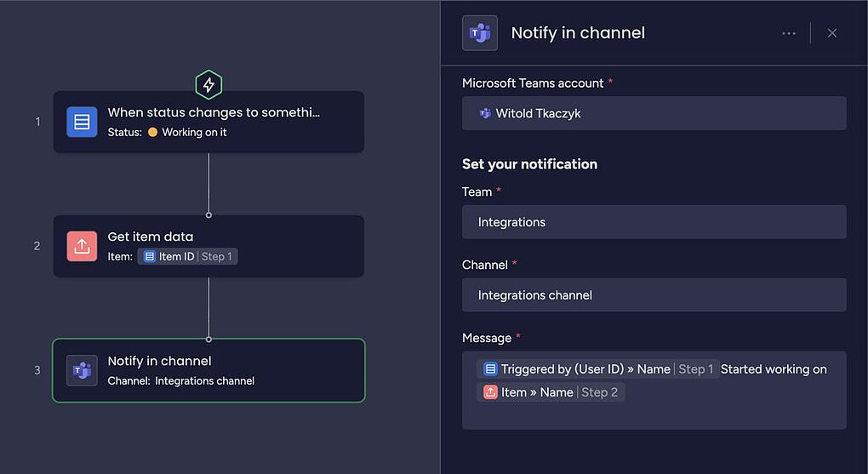
Task: Open the Team dropdown showing Integrations
Action: (654, 222)
